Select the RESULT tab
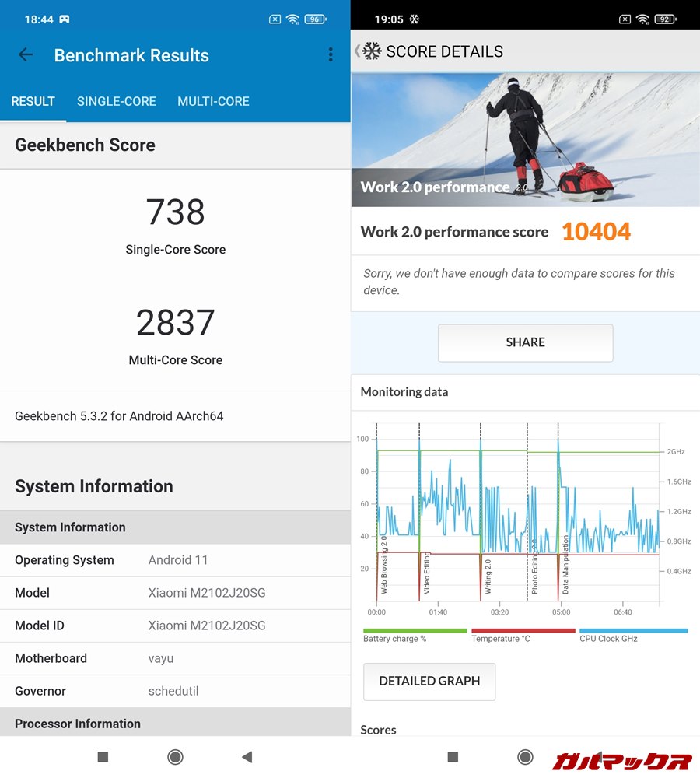The width and height of the screenshot is (700, 778). coord(33,101)
